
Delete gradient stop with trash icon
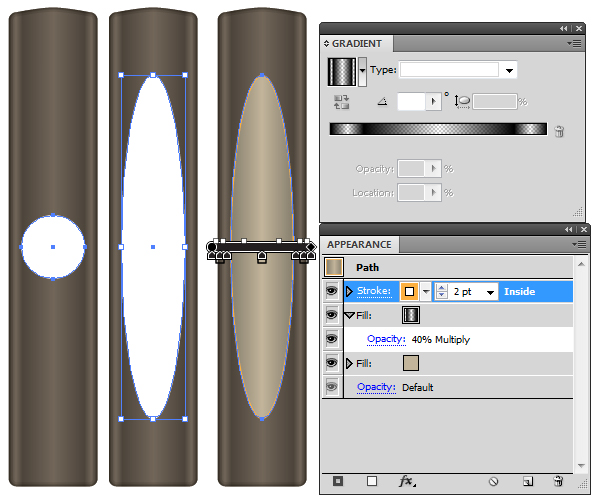pos(559,131)
